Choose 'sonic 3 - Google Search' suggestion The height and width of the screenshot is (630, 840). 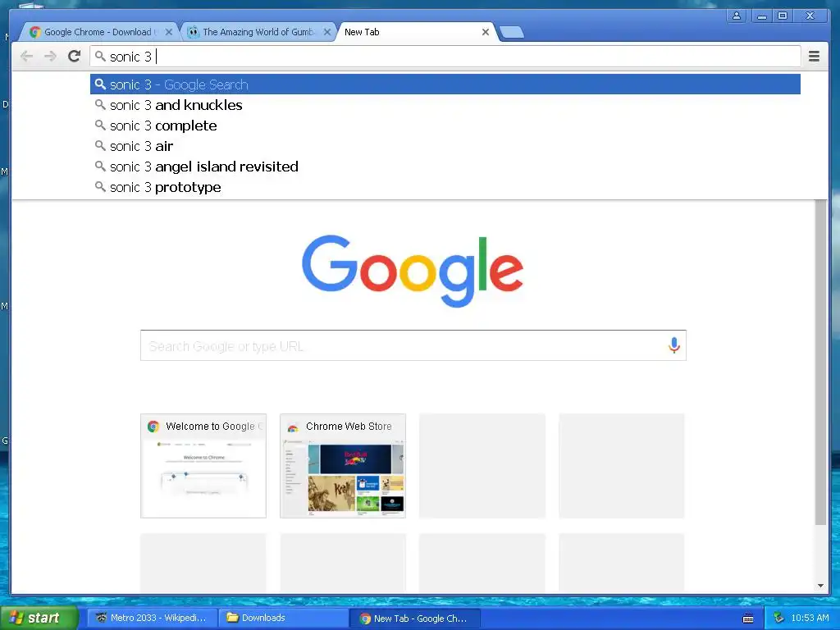tap(445, 84)
